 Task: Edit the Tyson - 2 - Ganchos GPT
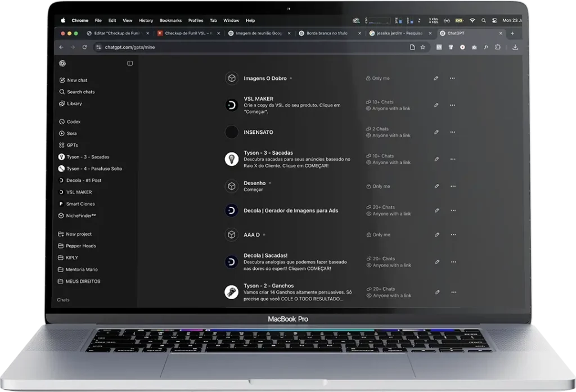click(x=437, y=292)
